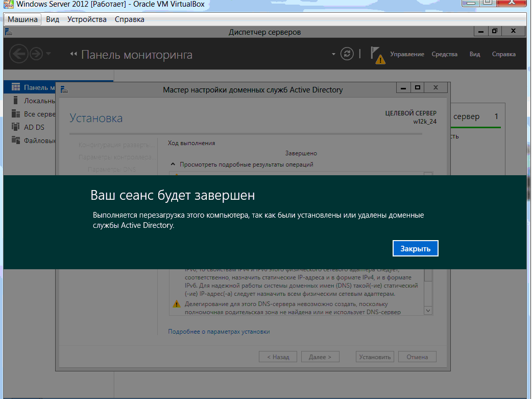
Task: Minimize the Диспетчер серверов window
Action: [481, 31]
